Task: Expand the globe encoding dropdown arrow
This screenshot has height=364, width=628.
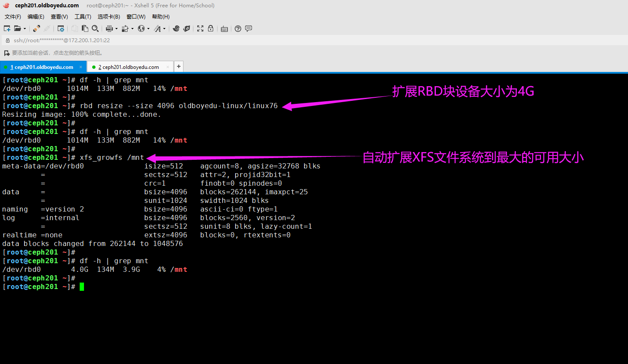Action: point(148,29)
